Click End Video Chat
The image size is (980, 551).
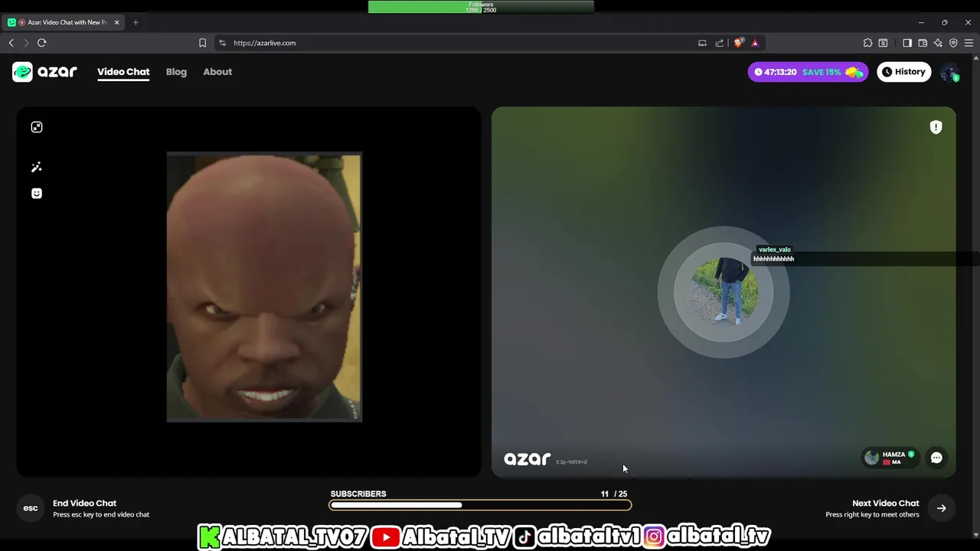[x=84, y=503]
